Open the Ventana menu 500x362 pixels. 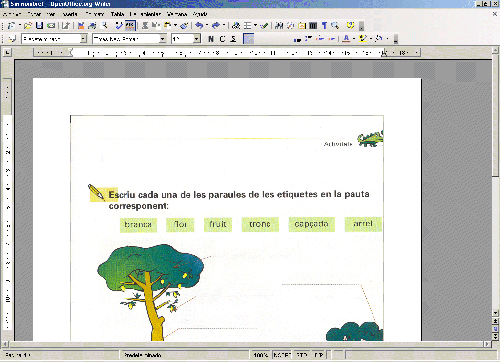[x=177, y=14]
